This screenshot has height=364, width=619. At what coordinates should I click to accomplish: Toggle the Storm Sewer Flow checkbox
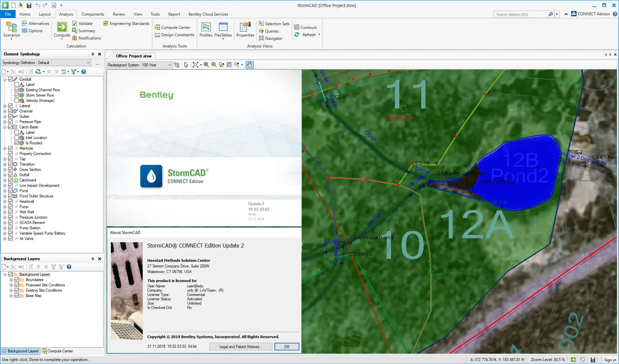pos(17,95)
